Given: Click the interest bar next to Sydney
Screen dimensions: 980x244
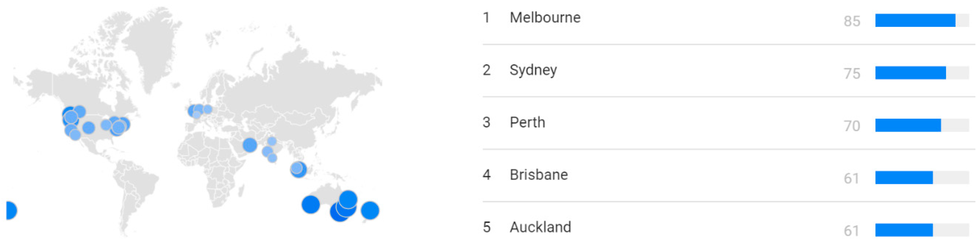Looking at the screenshot, I should coord(910,73).
